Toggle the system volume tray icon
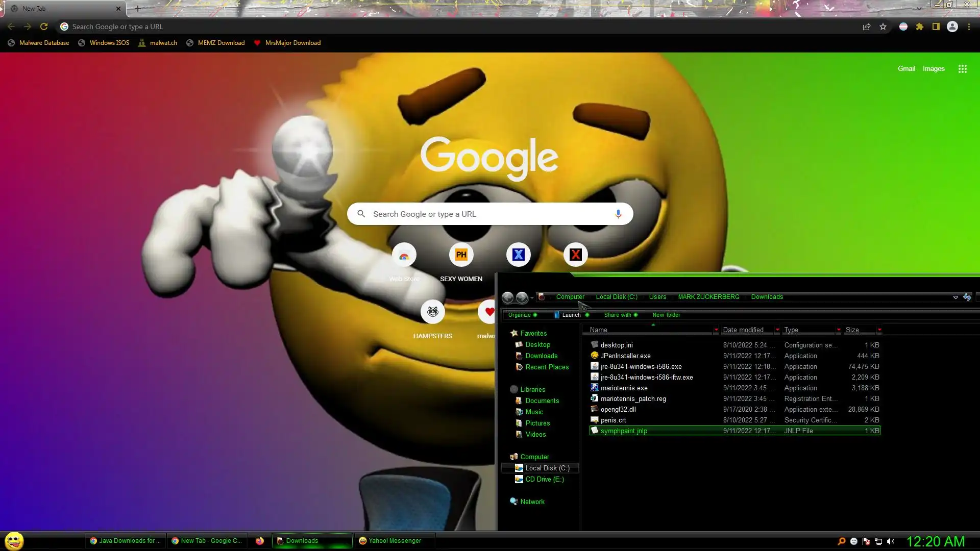 pyautogui.click(x=891, y=541)
